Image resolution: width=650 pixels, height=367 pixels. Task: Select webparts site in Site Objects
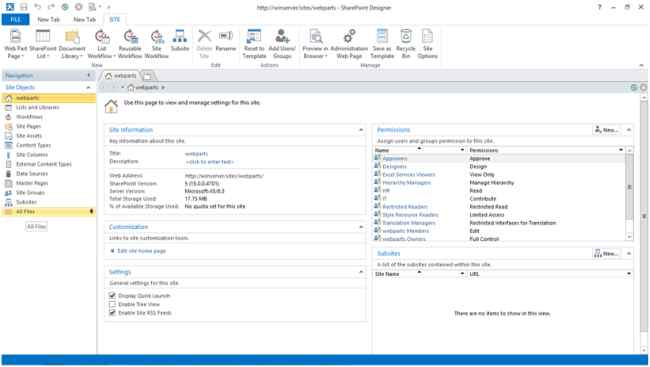pyautogui.click(x=49, y=98)
